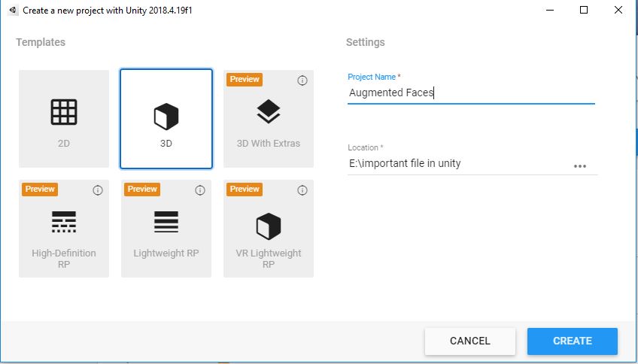Screen dimensions: 638x364
Task: Click the VR Lightweight RP label
Action: [269, 259]
